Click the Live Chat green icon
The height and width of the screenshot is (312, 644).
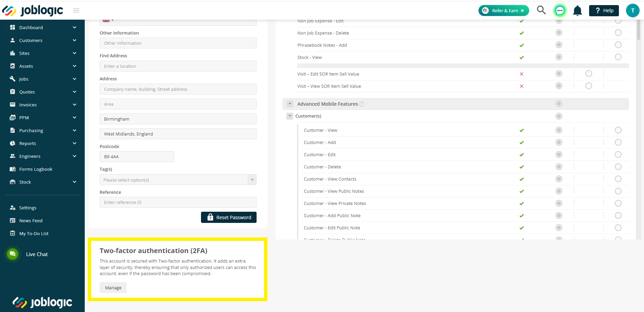tap(13, 254)
